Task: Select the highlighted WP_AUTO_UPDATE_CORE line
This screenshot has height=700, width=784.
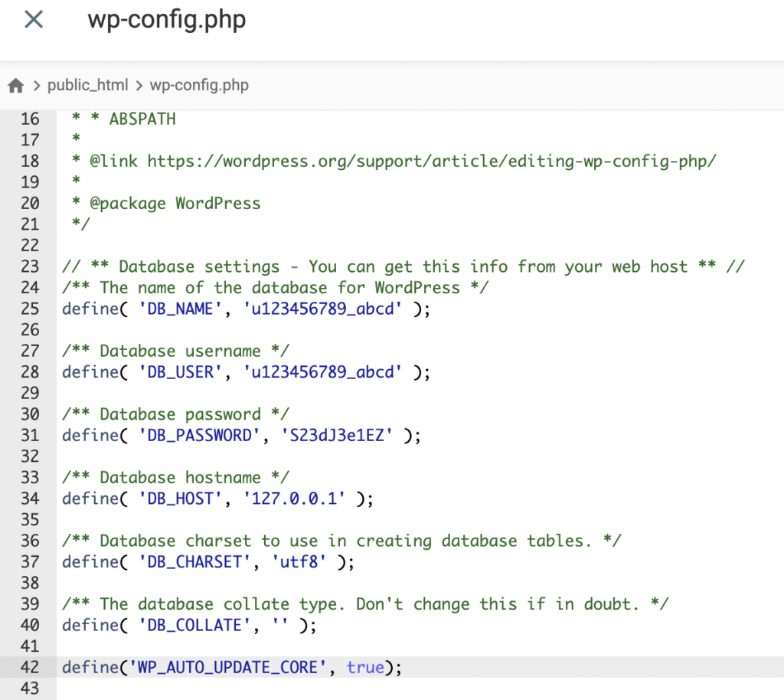Action: point(230,667)
